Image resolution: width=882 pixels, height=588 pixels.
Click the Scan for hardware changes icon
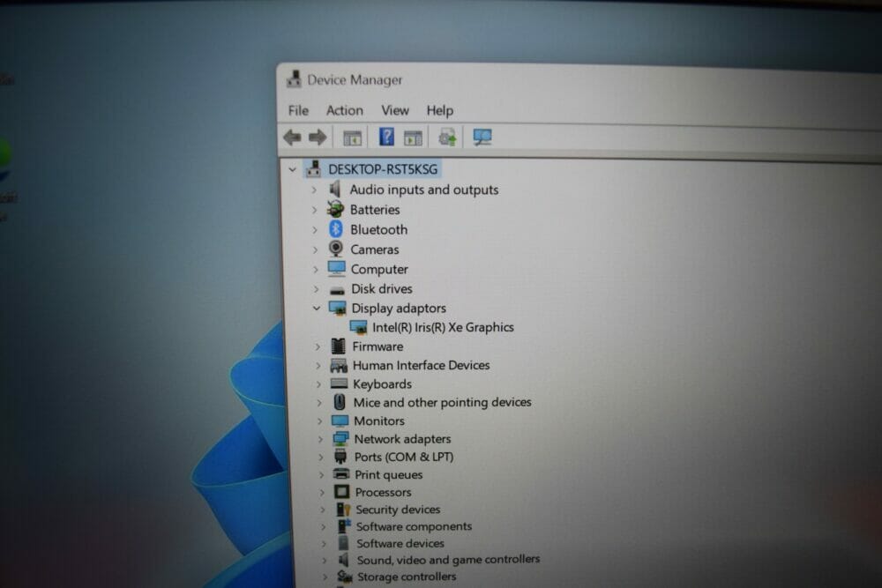tap(482, 138)
